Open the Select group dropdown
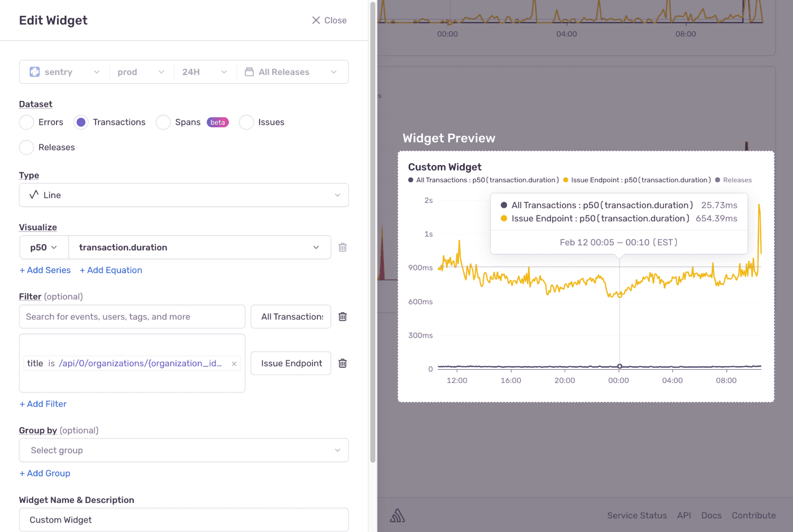 coord(183,450)
